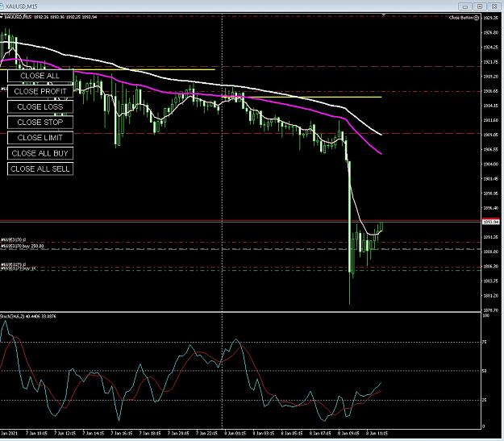
Task: Minimize the XAUUSD,M15 chart window
Action: pos(465,6)
